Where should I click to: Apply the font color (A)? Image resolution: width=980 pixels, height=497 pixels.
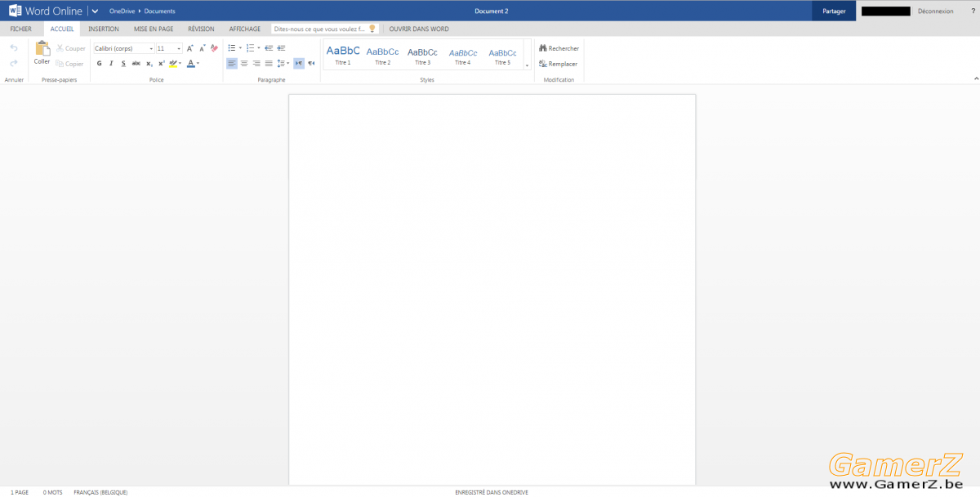(x=191, y=63)
